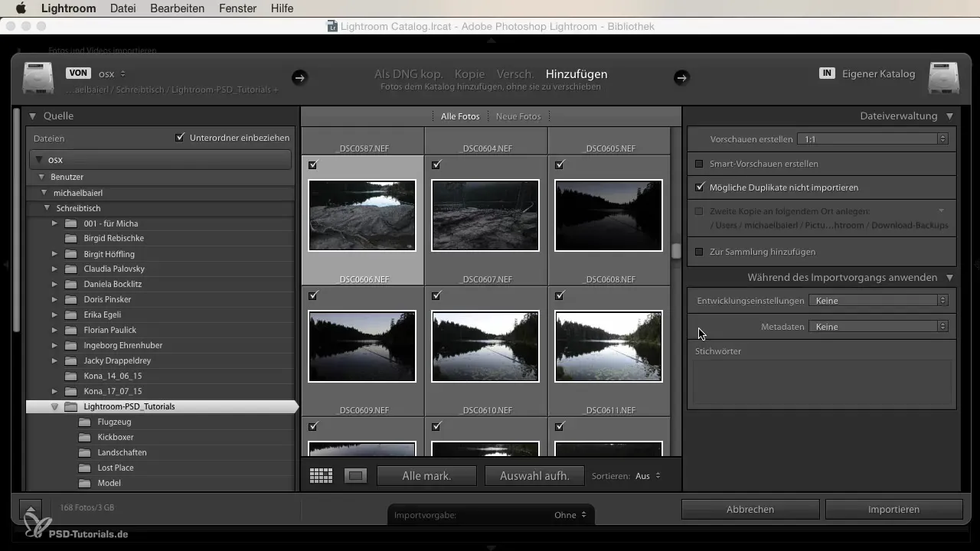Click the arrow icon before destination
The height and width of the screenshot is (551, 980).
click(x=681, y=77)
